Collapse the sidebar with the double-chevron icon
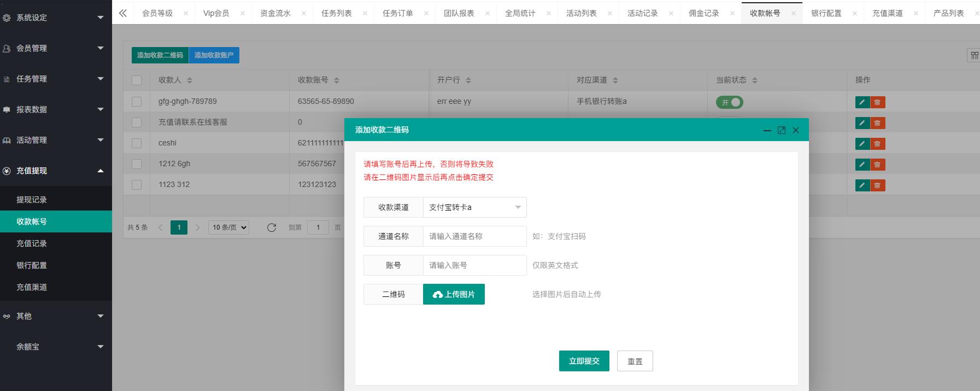Image resolution: width=980 pixels, height=391 pixels. pos(123,13)
